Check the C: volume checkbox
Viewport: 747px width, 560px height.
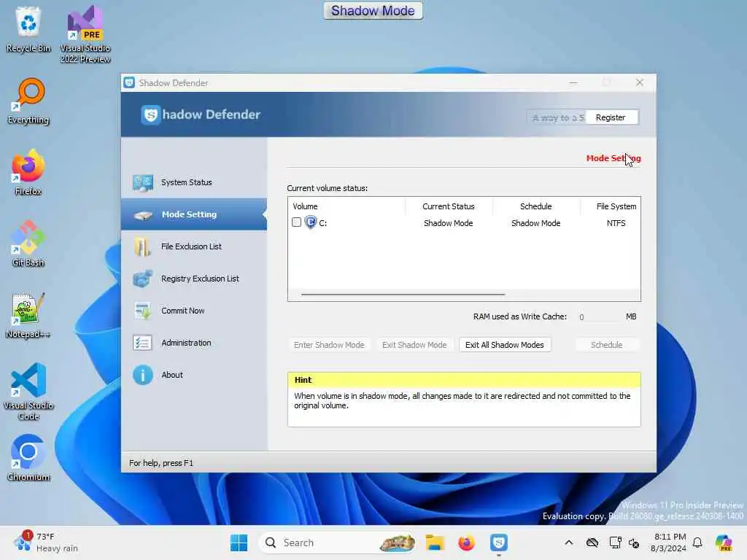pos(296,222)
